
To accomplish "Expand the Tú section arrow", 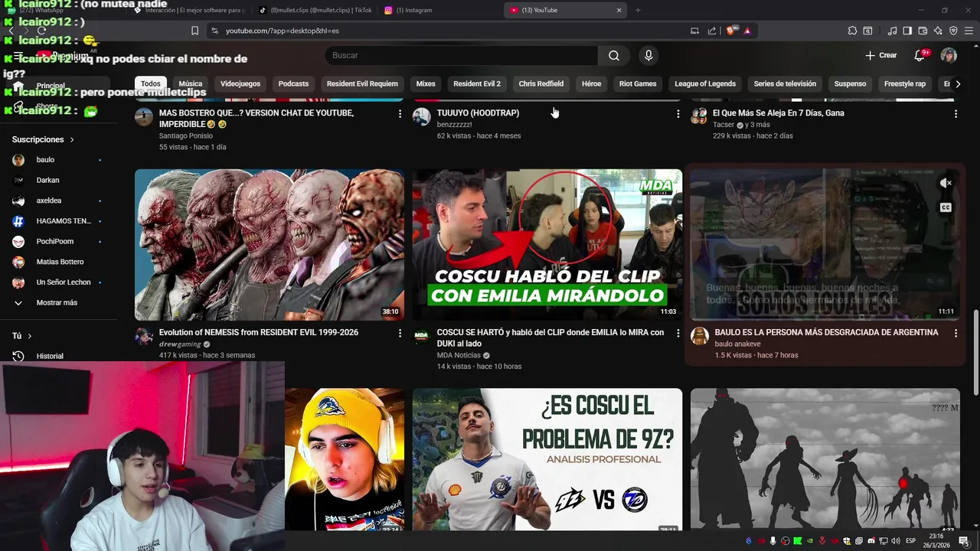I will [29, 336].
